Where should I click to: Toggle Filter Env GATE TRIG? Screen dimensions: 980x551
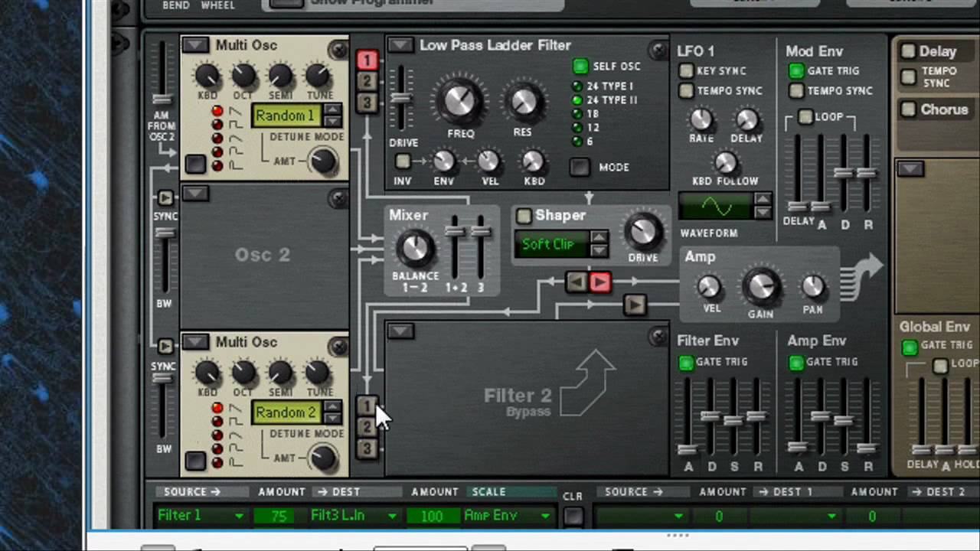pos(686,363)
